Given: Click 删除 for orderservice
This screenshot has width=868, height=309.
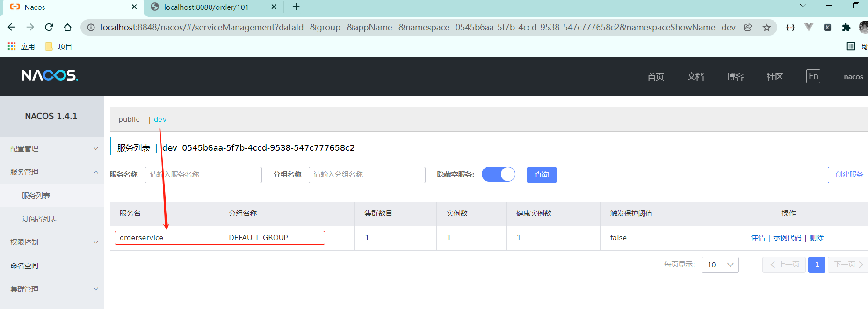Looking at the screenshot, I should [816, 238].
